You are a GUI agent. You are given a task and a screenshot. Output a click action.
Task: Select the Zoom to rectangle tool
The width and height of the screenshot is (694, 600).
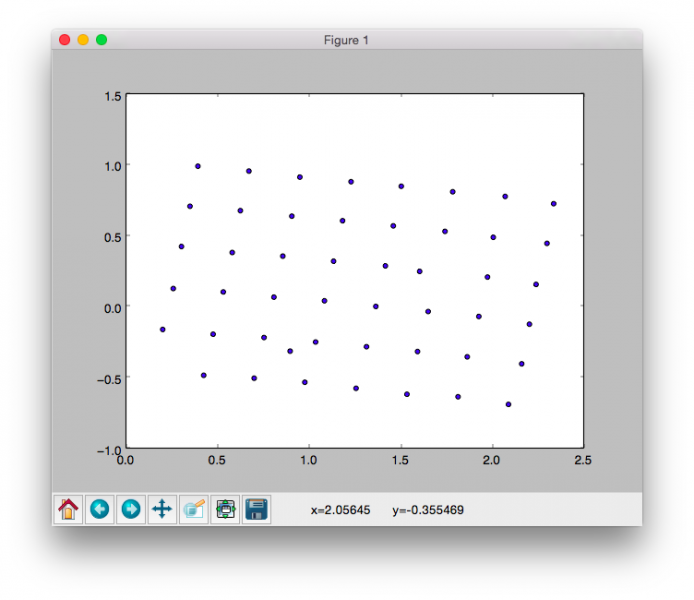193,509
